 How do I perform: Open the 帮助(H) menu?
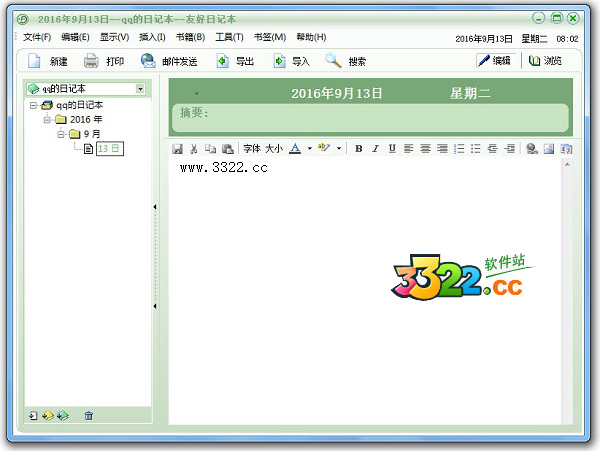[x=311, y=37]
